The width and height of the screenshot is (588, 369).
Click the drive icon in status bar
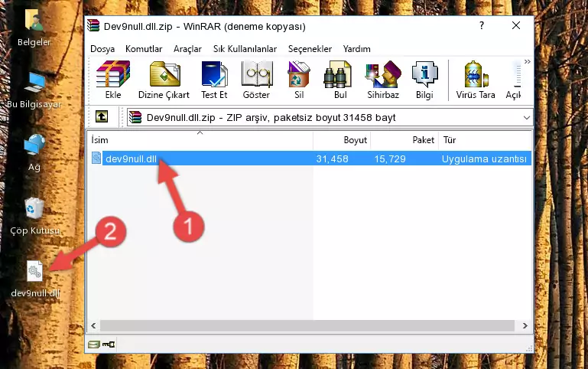tap(94, 344)
